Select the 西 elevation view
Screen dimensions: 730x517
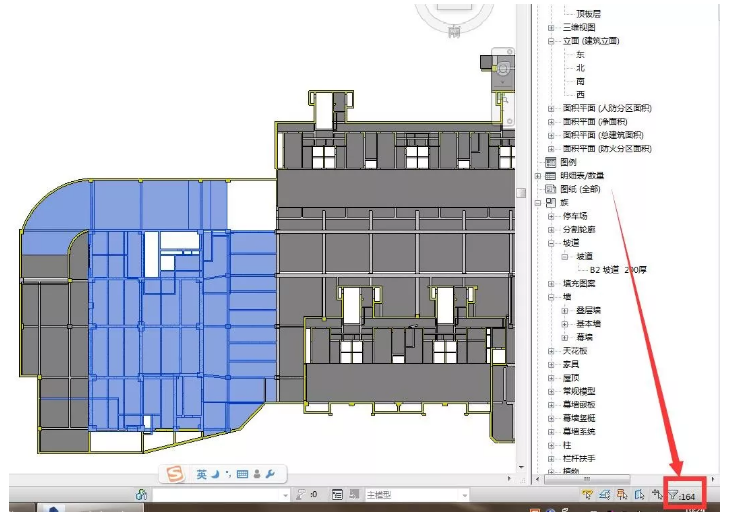pyautogui.click(x=581, y=95)
